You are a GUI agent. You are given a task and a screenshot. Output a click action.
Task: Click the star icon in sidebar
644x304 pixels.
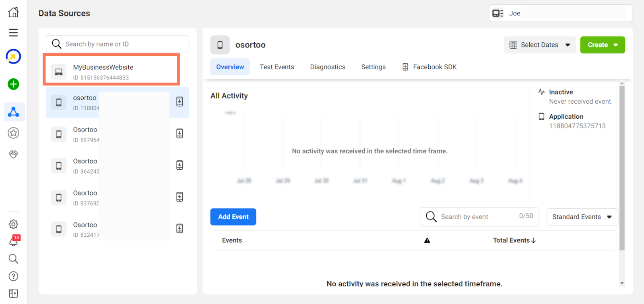[x=13, y=133]
